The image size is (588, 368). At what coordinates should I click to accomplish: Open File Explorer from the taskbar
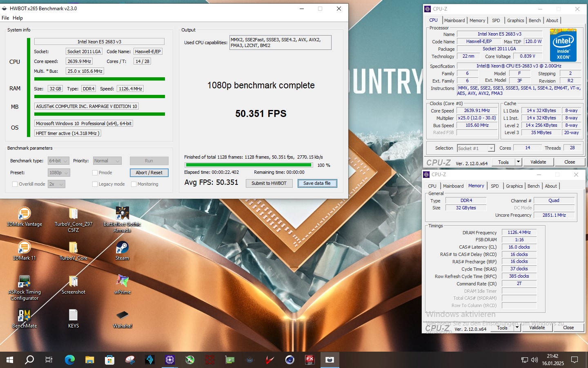(x=90, y=360)
